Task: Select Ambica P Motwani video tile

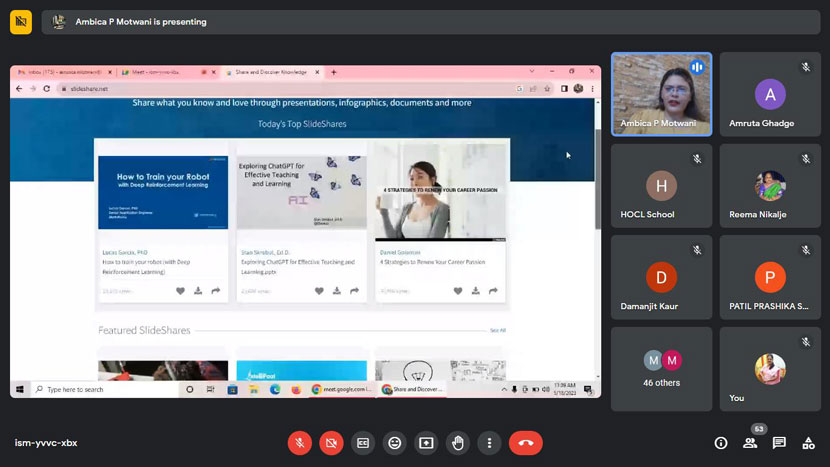Action: (x=662, y=94)
